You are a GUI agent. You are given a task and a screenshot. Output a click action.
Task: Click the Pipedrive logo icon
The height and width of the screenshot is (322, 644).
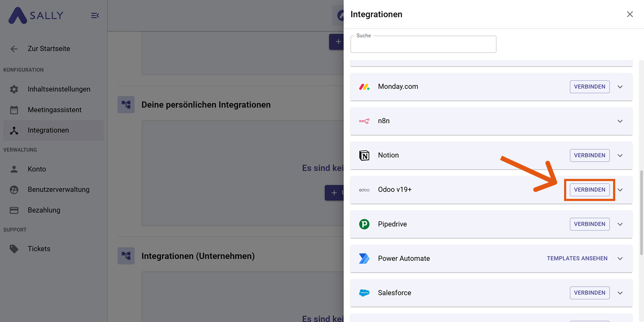click(x=364, y=224)
